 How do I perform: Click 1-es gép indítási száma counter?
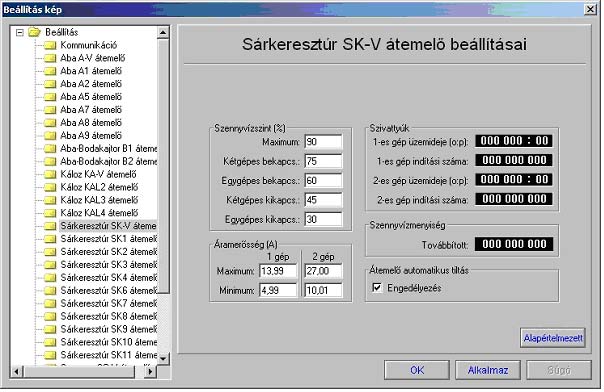(x=514, y=160)
